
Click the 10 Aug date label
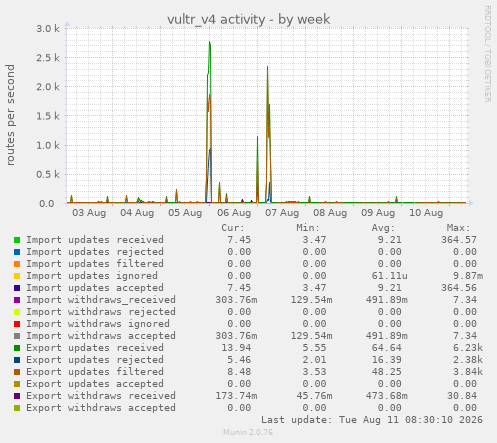(426, 213)
